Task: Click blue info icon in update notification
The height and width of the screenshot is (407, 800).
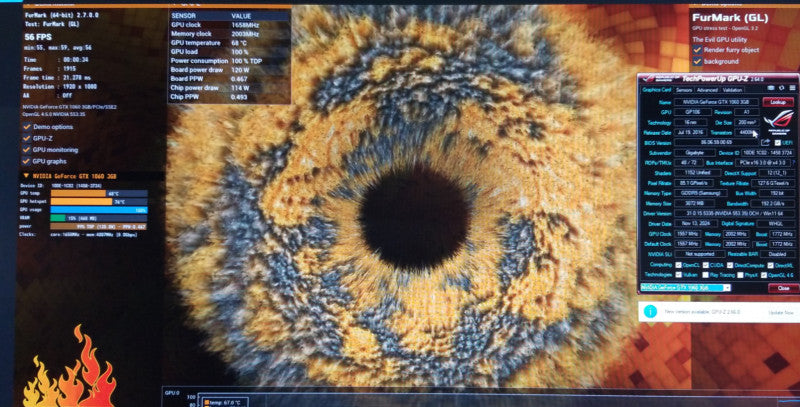Action: click(x=650, y=311)
